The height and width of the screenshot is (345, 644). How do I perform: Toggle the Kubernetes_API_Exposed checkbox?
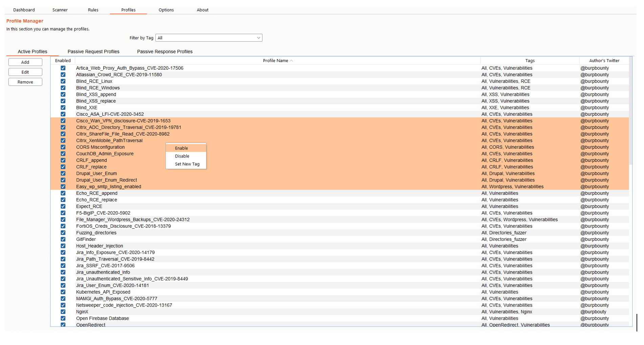[63, 292]
